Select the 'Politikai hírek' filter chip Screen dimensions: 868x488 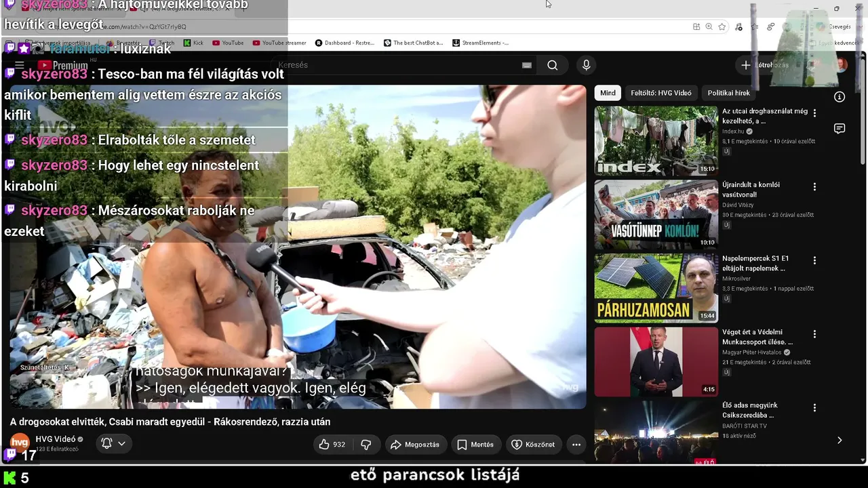coord(729,93)
